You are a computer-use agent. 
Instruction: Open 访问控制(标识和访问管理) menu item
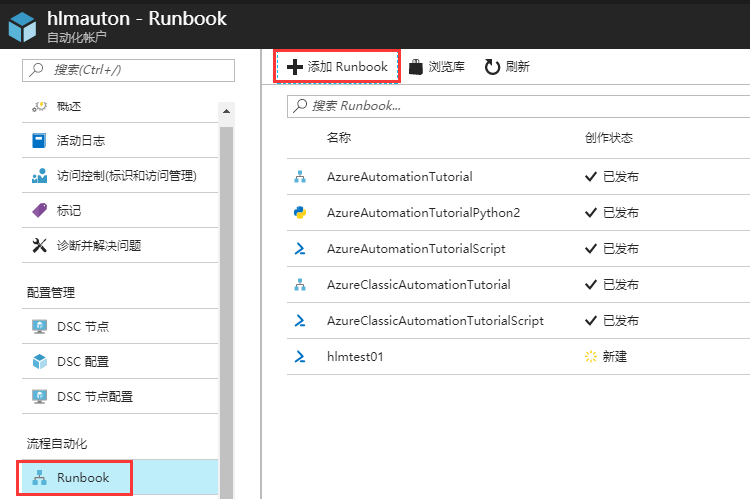point(120,176)
